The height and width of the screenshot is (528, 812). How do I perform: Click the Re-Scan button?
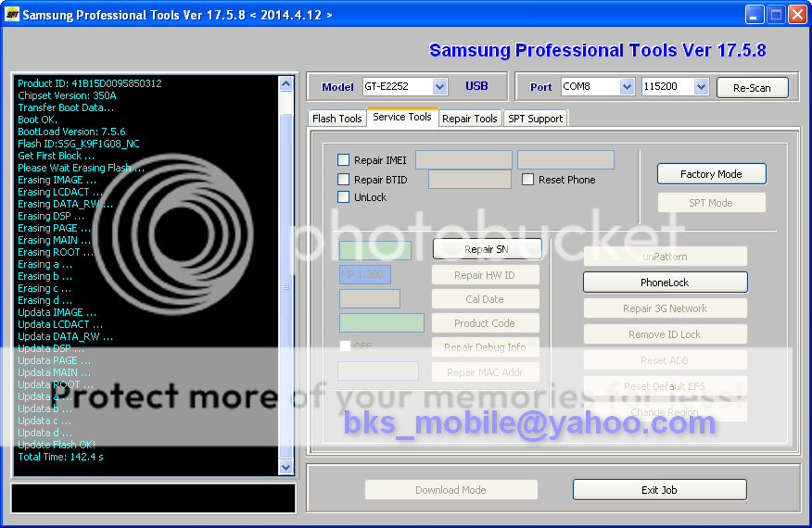click(753, 87)
